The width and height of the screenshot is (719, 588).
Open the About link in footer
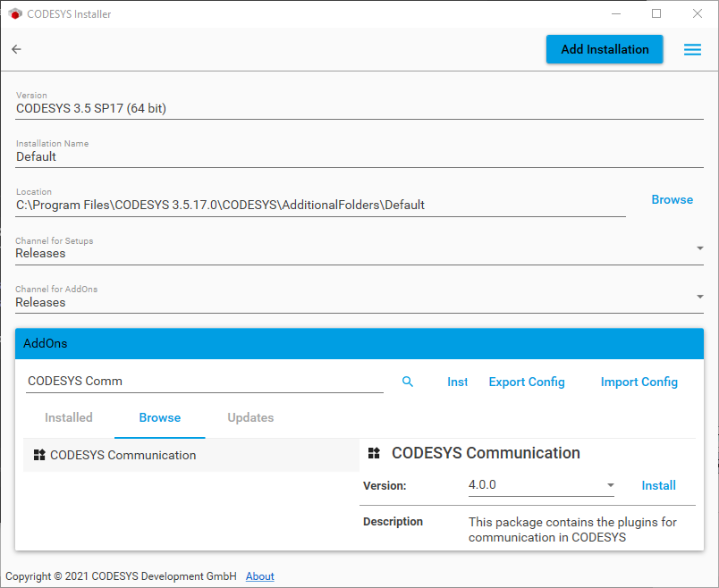pyautogui.click(x=259, y=576)
